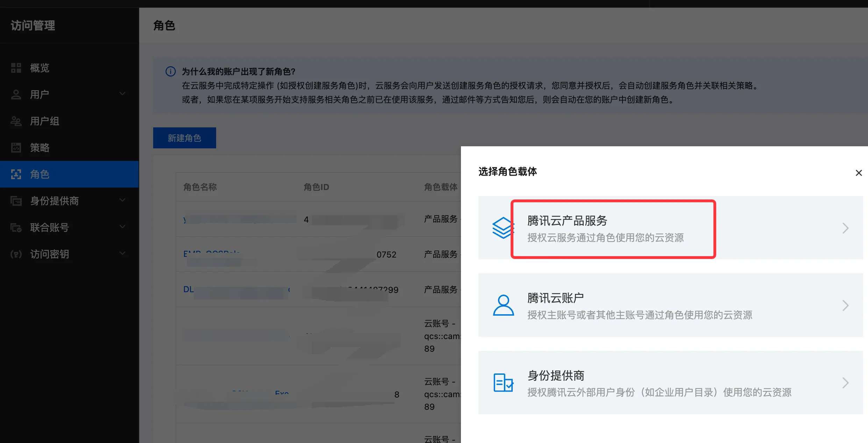The width and height of the screenshot is (868, 443).
Task: Click the 联合账号 sidebar icon
Action: tap(16, 227)
